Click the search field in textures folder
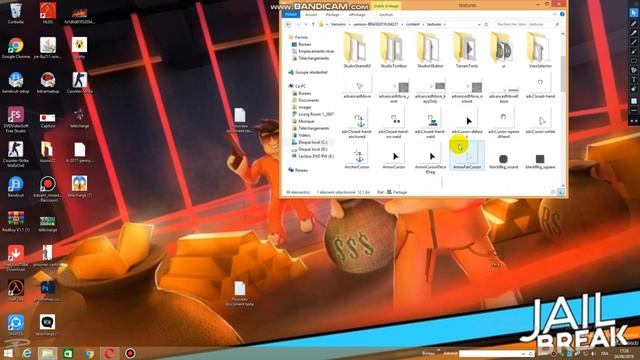Screen dimensions: 640x360 point(527,24)
